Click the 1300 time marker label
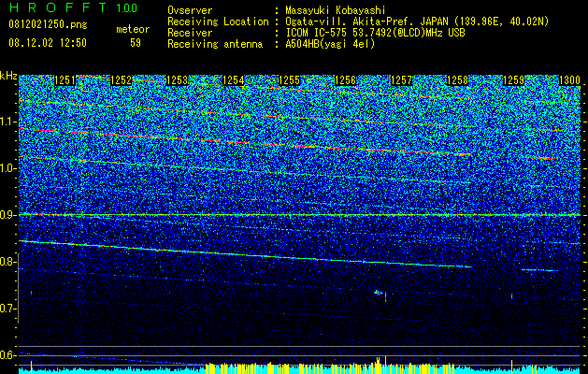Screen dimensions: 588x374 coord(569,80)
